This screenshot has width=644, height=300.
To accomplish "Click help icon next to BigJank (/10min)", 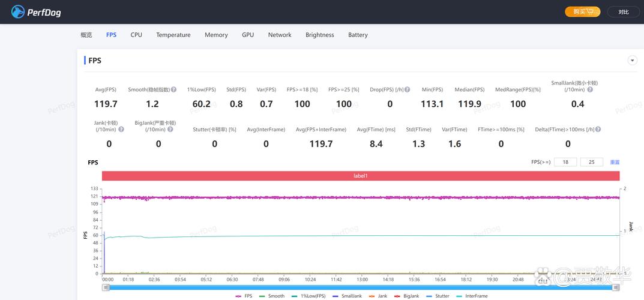I will pos(170,129).
